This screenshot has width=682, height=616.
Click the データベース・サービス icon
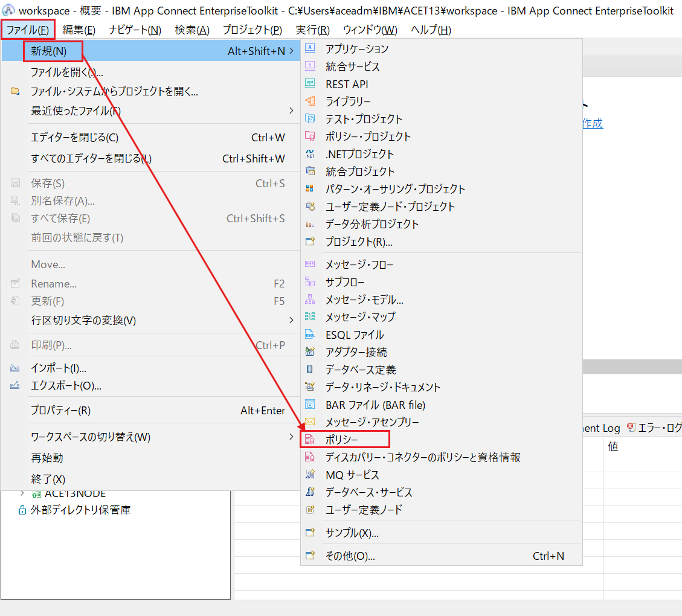pyautogui.click(x=310, y=492)
